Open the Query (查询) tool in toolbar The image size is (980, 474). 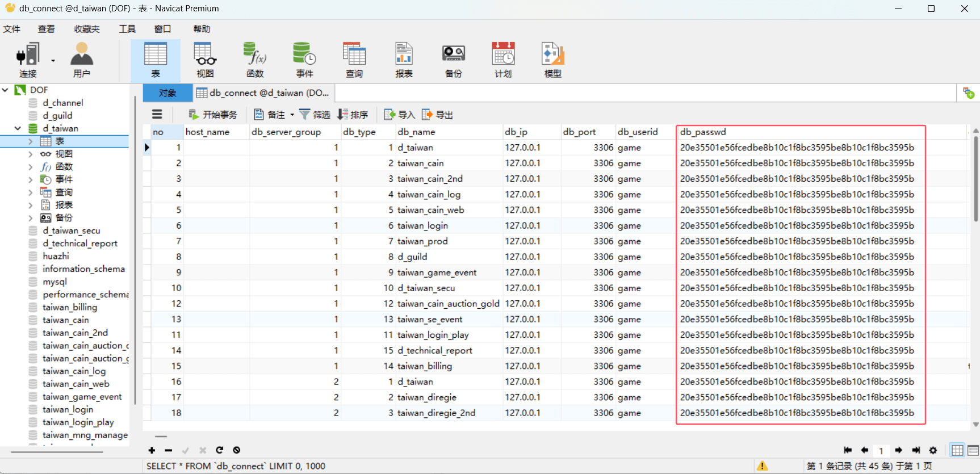354,60
